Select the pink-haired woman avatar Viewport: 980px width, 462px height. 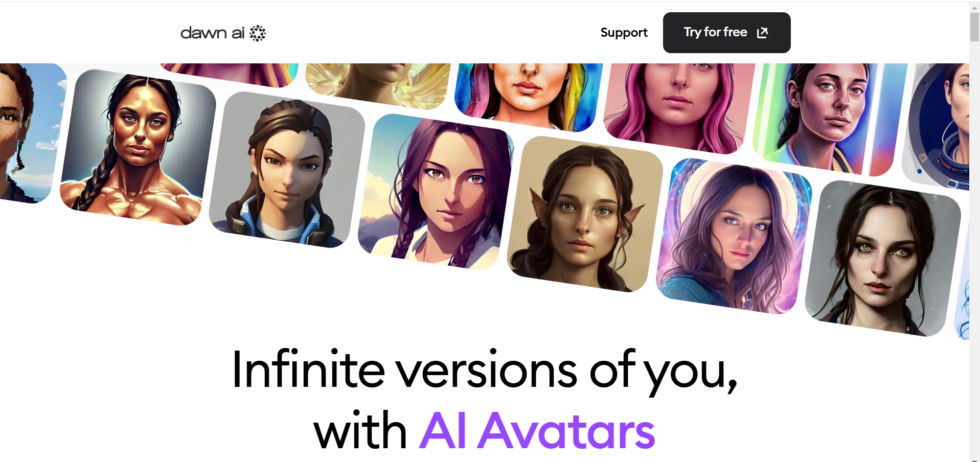679,107
